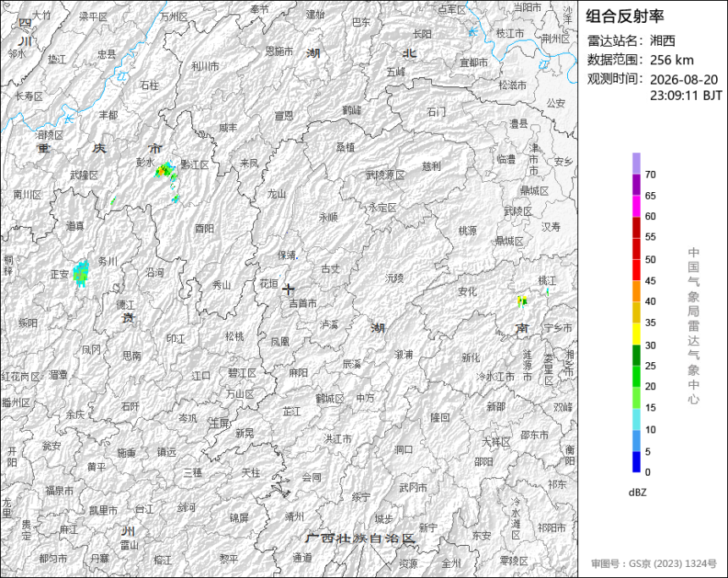Click the yellow 30-35 dBZ legend color
The width and height of the screenshot is (728, 578).
coord(636,333)
